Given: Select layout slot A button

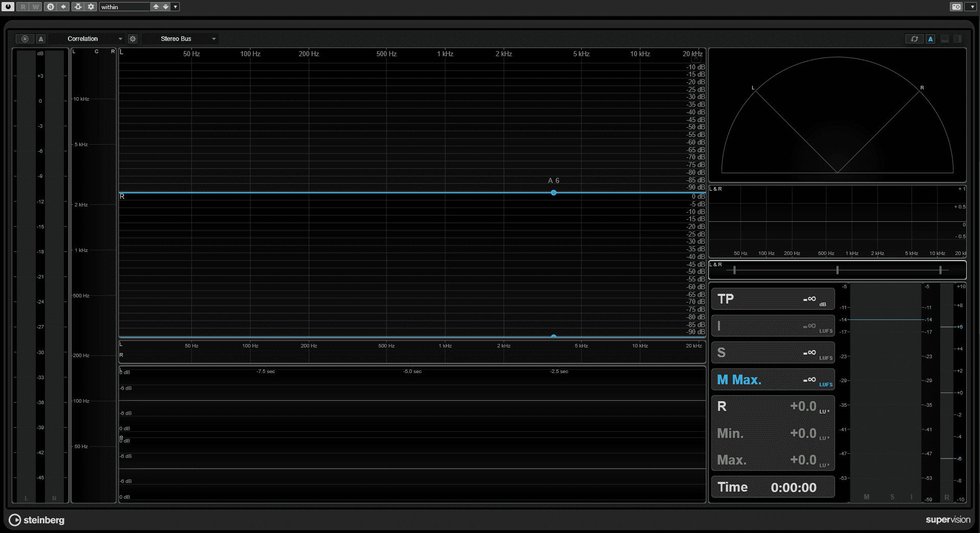Looking at the screenshot, I should [x=930, y=39].
